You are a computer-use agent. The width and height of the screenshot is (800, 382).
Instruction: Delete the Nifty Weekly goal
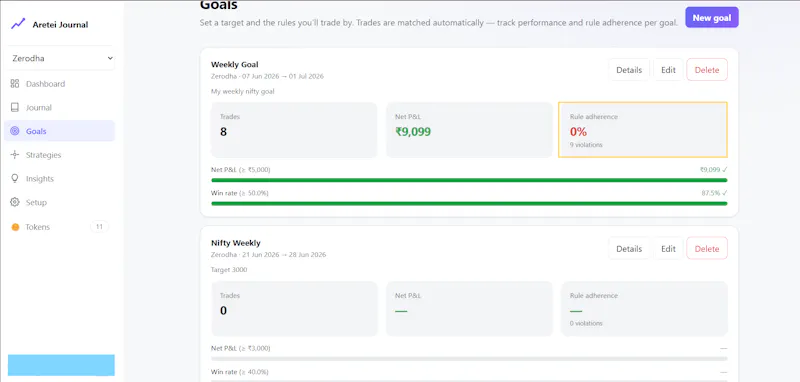coord(707,249)
